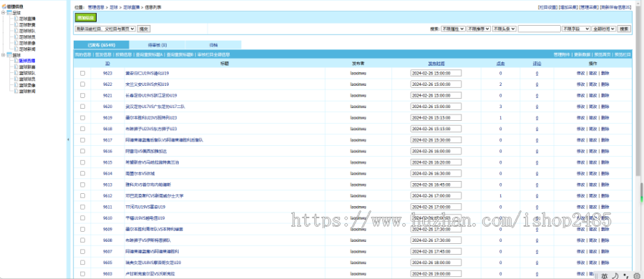
Task: Click the page icon beside 足球录像
Action: coord(16,43)
